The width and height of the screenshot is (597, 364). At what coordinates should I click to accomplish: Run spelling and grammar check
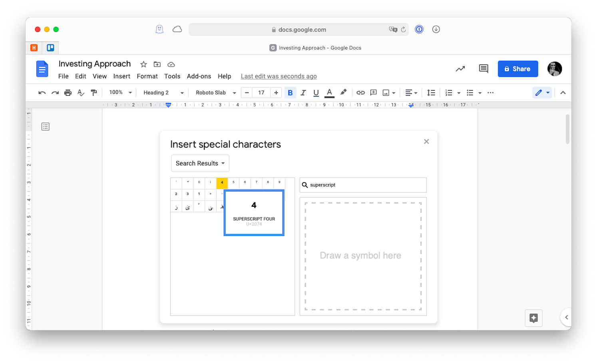[x=81, y=92]
